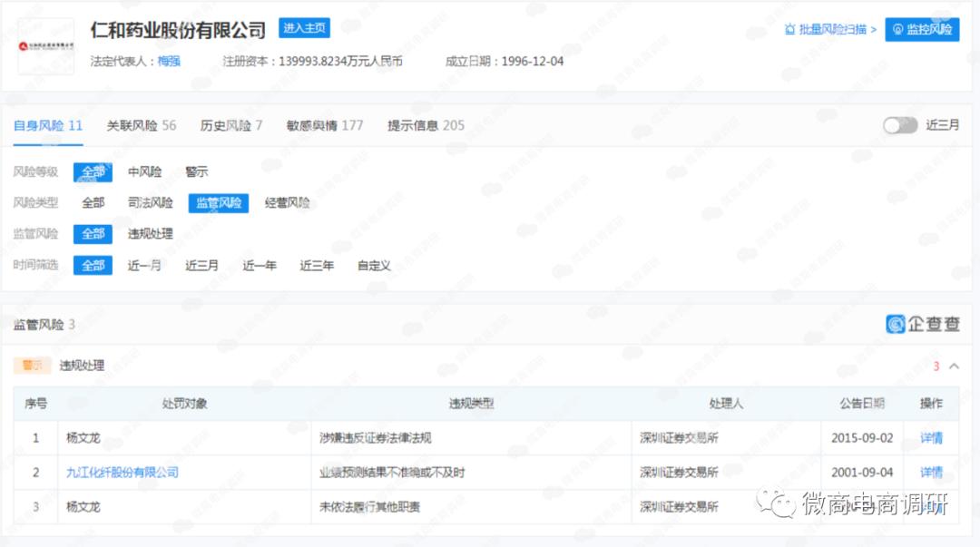Open 详情 for the 2015-09-02 record
The image size is (980, 547).
[931, 437]
